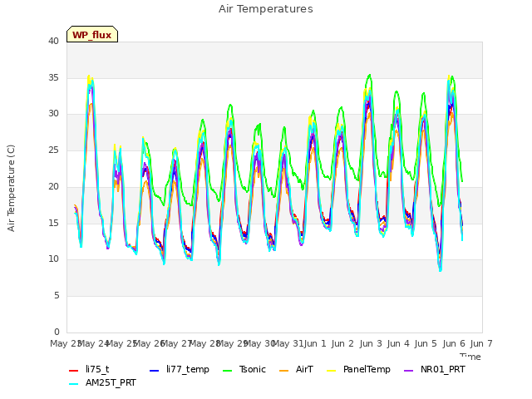This screenshot has height=399, width=532.
Task: Click the Jun 7 x-axis label
Action: [481, 343]
